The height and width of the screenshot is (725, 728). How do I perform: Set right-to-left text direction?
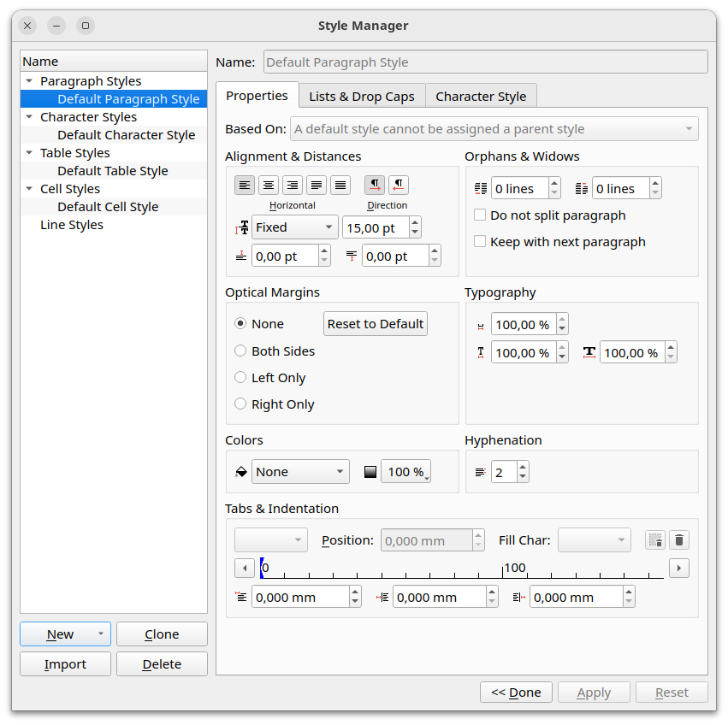pyautogui.click(x=399, y=186)
